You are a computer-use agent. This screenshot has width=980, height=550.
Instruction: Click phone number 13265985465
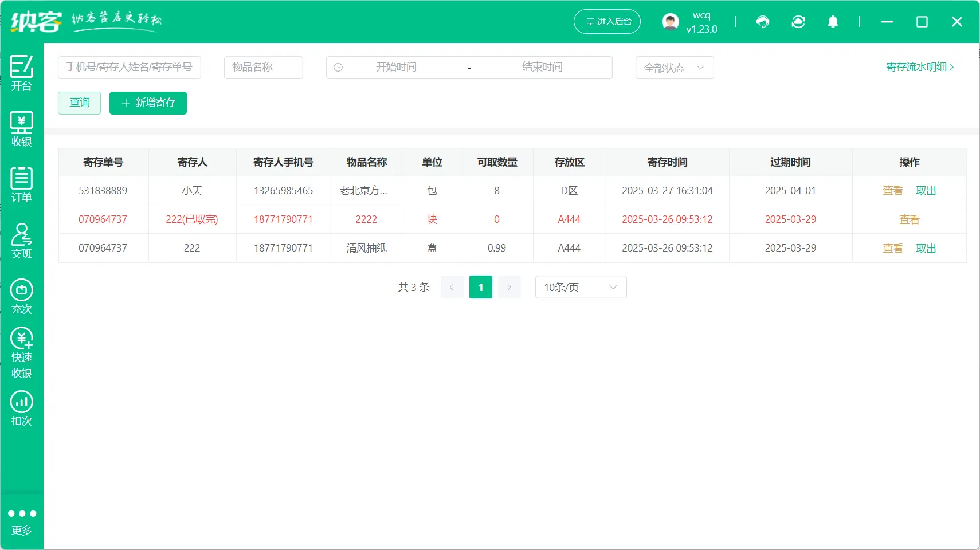[x=283, y=191]
